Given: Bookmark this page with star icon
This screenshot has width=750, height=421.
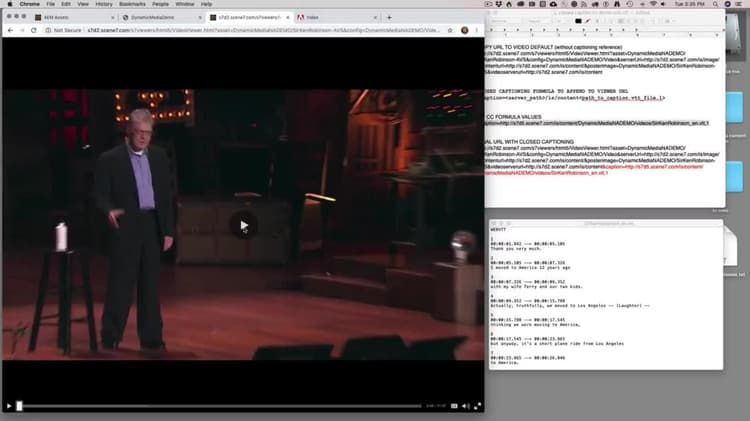Looking at the screenshot, I should click(x=450, y=30).
